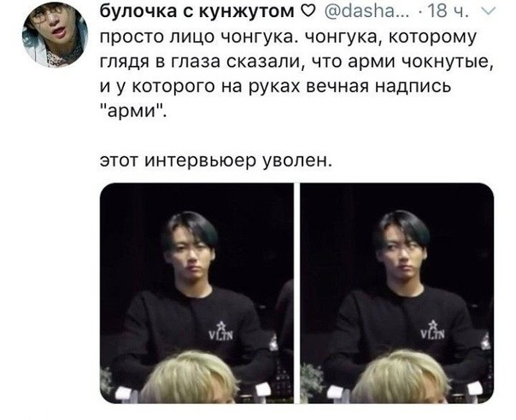Expand the tweet options chevron menu
The height and width of the screenshot is (420, 516).
tap(489, 12)
